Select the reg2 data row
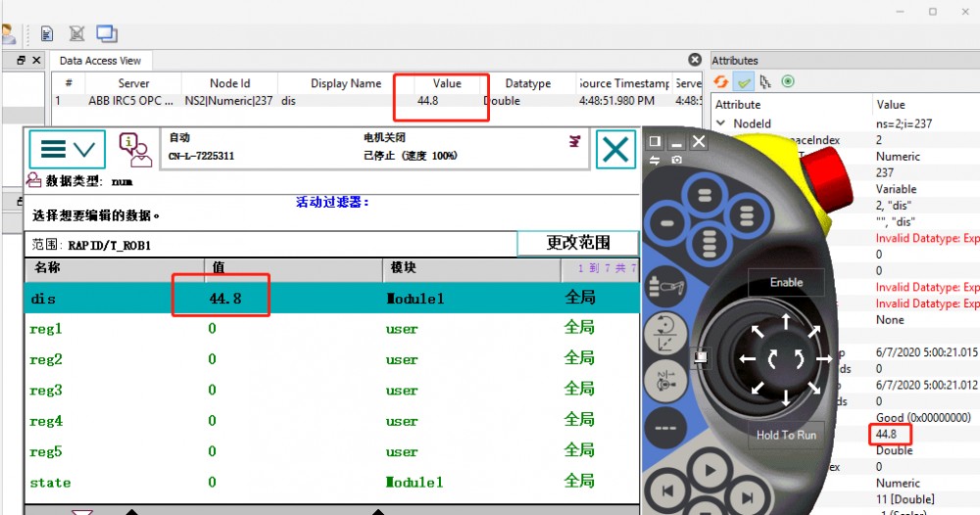Screen dimensions: 980x515 click(x=332, y=359)
